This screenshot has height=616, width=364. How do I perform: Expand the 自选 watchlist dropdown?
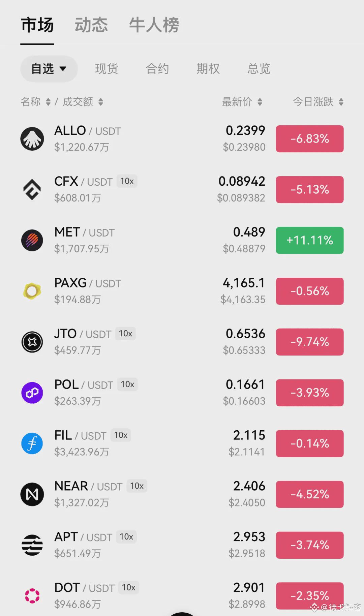49,69
